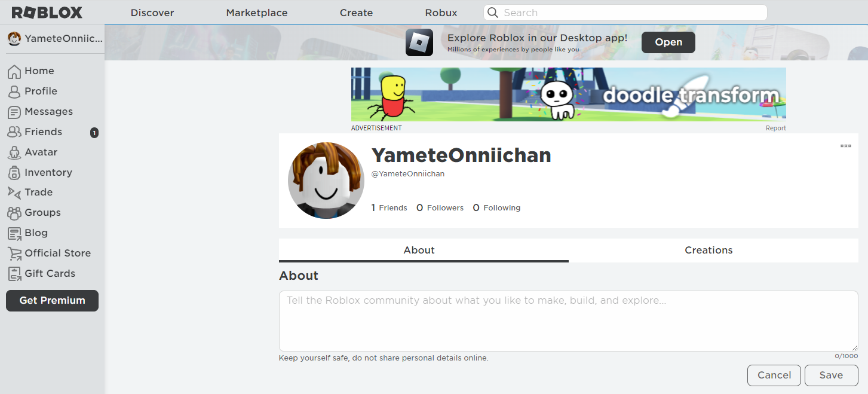Open the Create page
The width and height of the screenshot is (868, 394).
(357, 13)
